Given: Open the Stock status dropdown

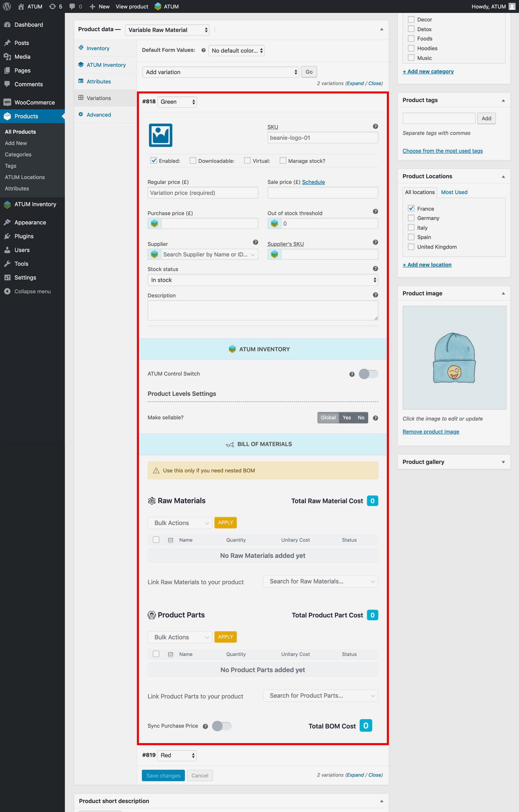Looking at the screenshot, I should [263, 280].
